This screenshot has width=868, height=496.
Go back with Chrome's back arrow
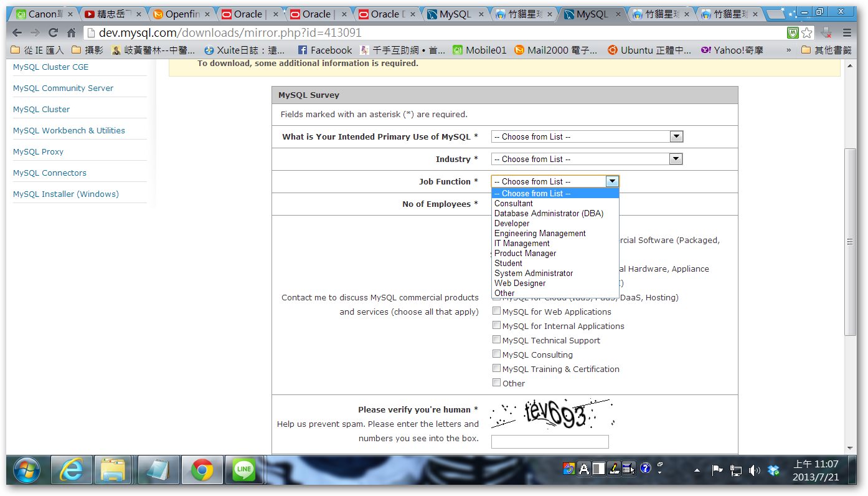[x=17, y=33]
